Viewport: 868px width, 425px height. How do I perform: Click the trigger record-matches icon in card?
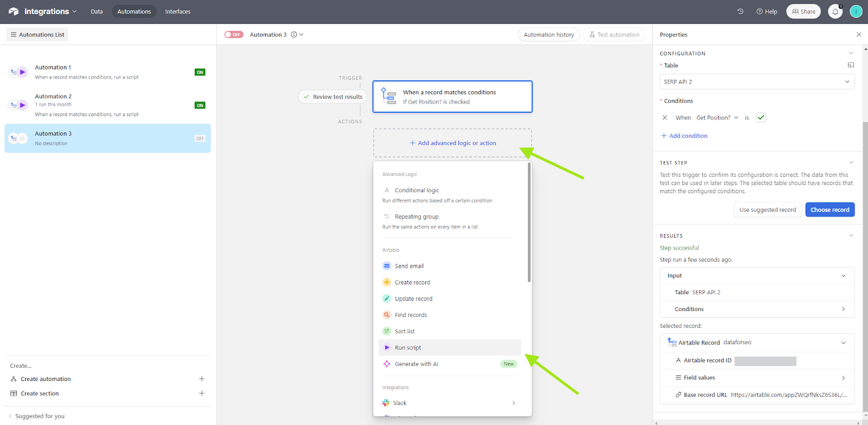388,96
